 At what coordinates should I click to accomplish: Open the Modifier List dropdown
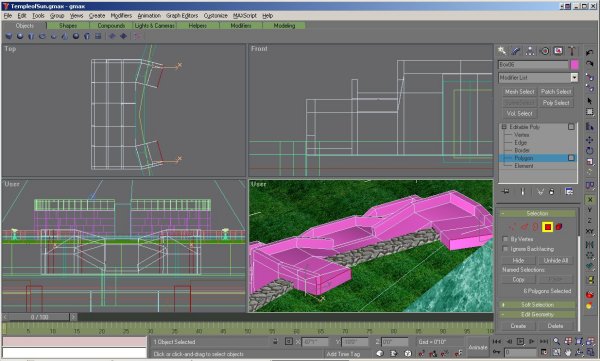[538, 77]
